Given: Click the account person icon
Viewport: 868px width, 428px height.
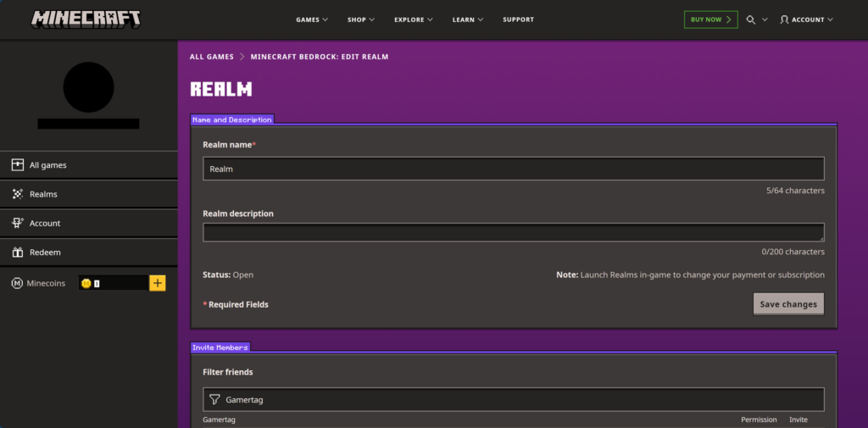Looking at the screenshot, I should tap(784, 19).
